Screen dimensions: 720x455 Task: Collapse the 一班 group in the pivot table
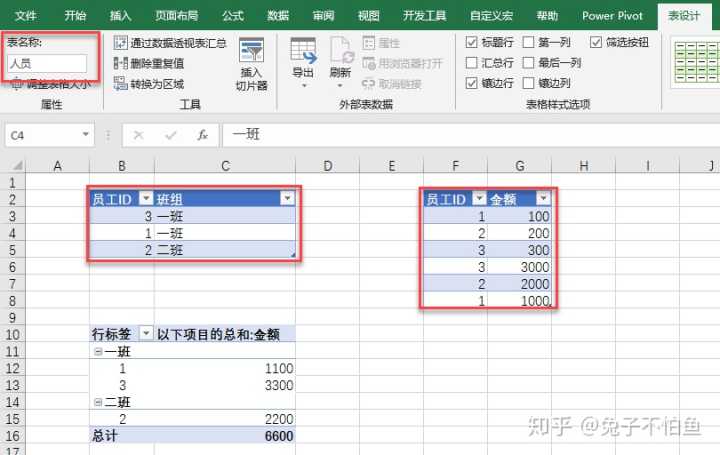point(96,351)
